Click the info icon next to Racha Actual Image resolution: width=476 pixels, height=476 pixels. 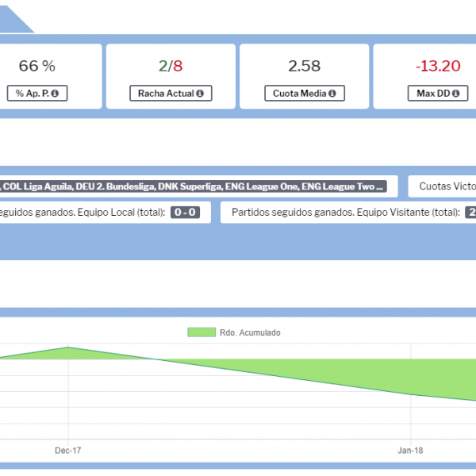199,94
